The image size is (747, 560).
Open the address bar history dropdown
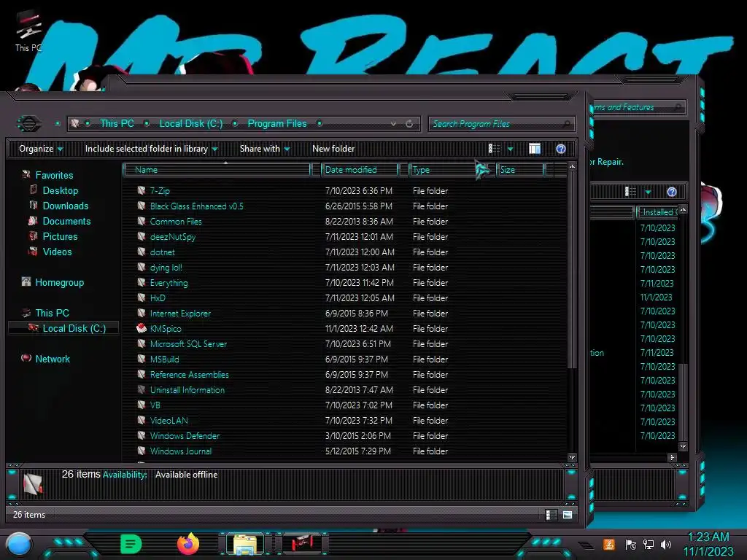[393, 124]
